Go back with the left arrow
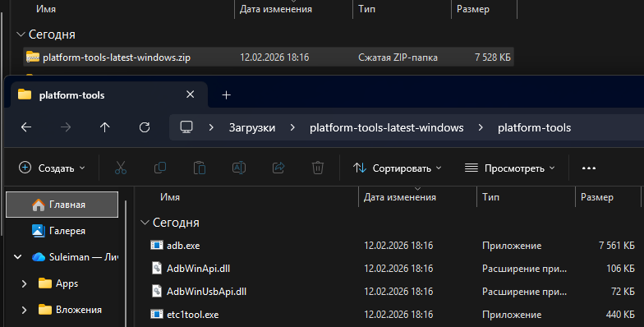 pyautogui.click(x=26, y=127)
